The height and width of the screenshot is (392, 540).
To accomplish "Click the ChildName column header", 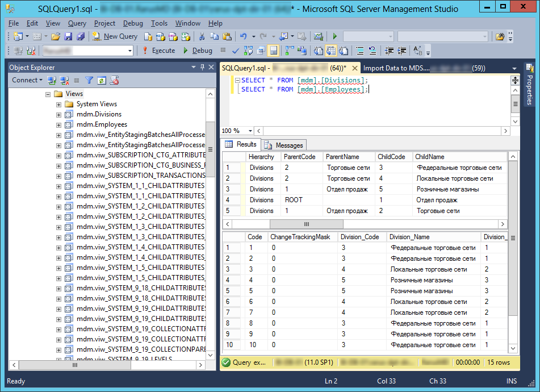I will (x=460, y=157).
